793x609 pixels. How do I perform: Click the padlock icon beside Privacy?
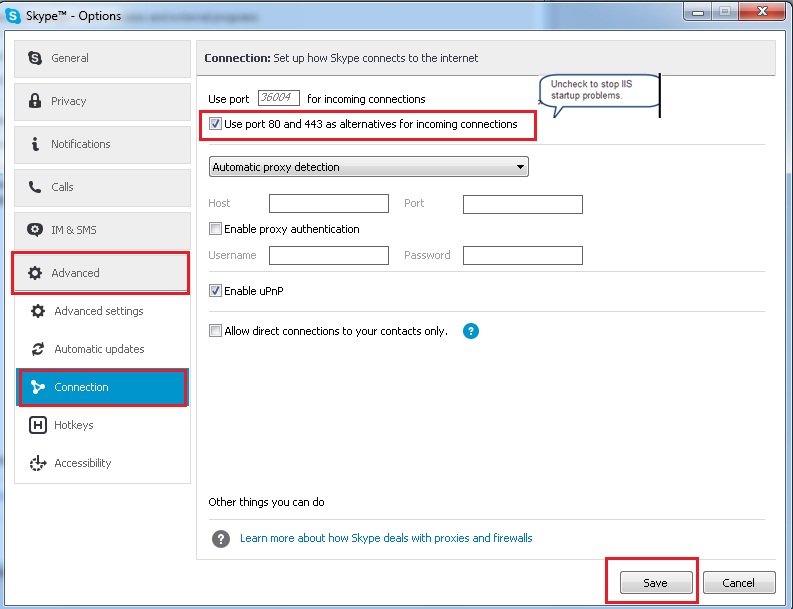click(35, 101)
